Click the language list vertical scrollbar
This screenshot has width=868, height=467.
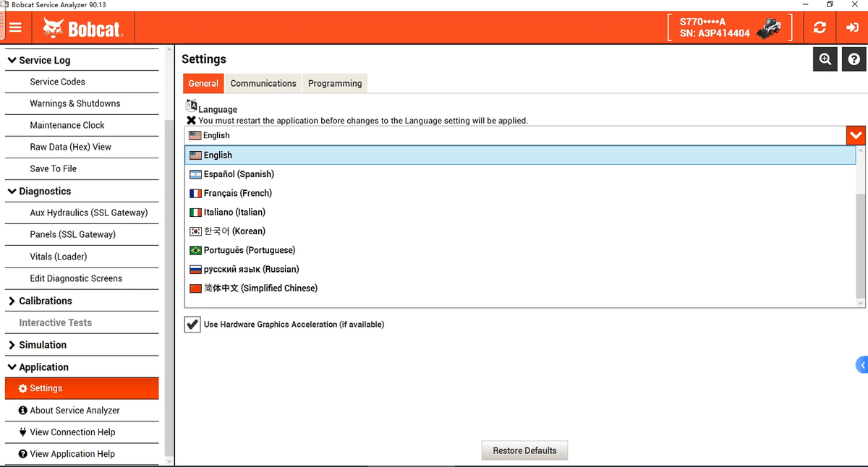pyautogui.click(x=860, y=246)
